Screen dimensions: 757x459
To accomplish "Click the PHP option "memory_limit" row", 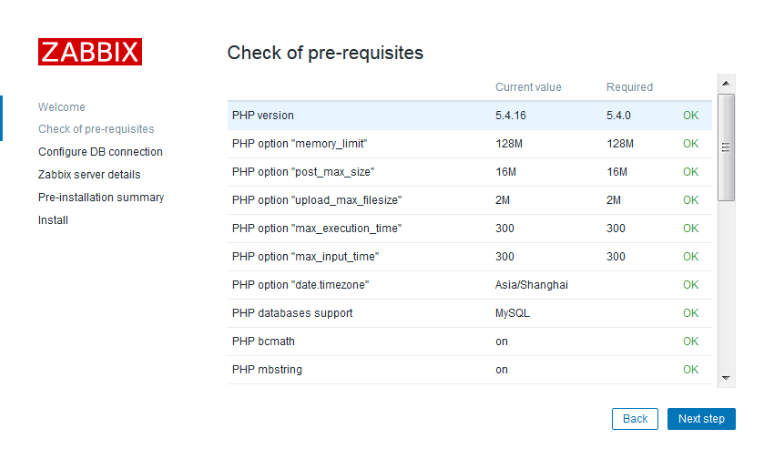I will [x=469, y=144].
